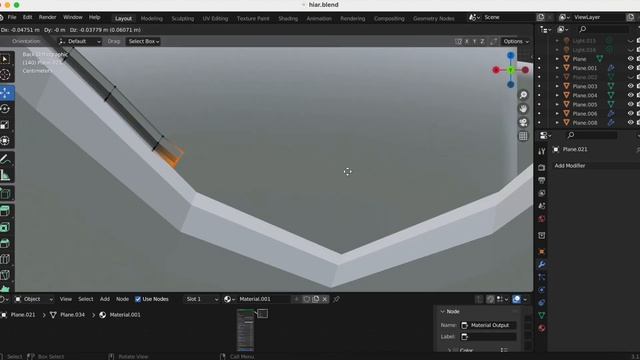Unlink Material.001 with X button
This screenshot has width=640, height=360.
pyautogui.click(x=325, y=299)
